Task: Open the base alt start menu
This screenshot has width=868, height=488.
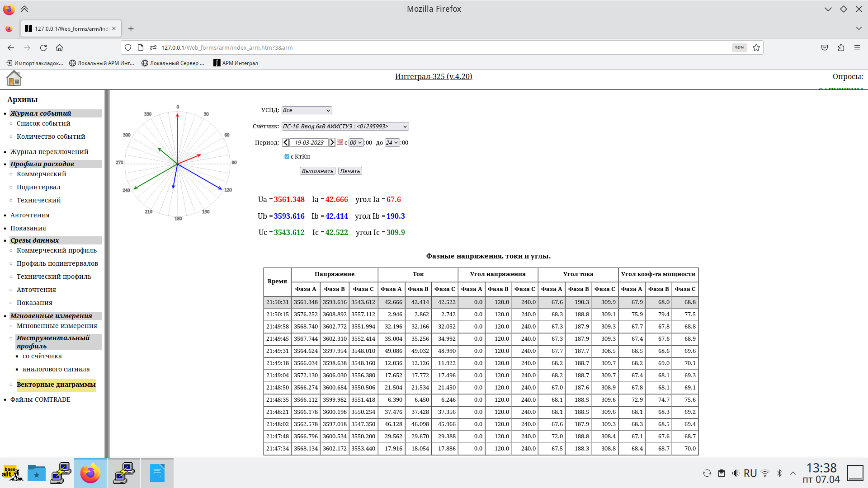Action: [12, 473]
